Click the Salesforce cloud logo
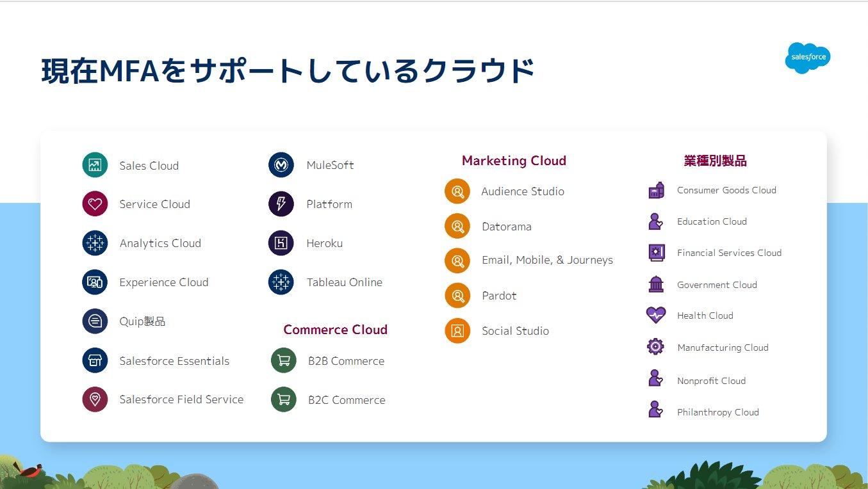This screenshot has width=868, height=489. [x=808, y=58]
